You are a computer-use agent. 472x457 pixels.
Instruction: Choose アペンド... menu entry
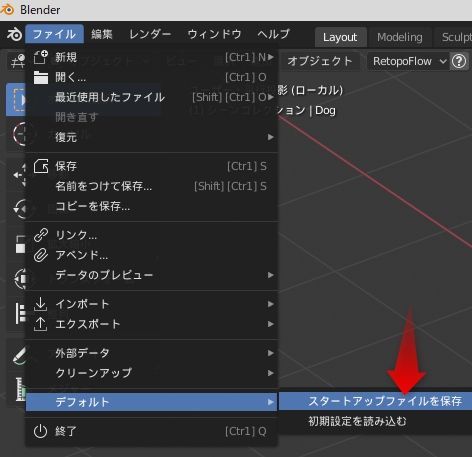coord(151,255)
